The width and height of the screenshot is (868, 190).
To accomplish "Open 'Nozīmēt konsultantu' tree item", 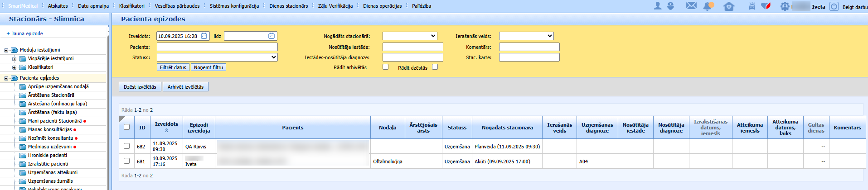I will point(51,138).
